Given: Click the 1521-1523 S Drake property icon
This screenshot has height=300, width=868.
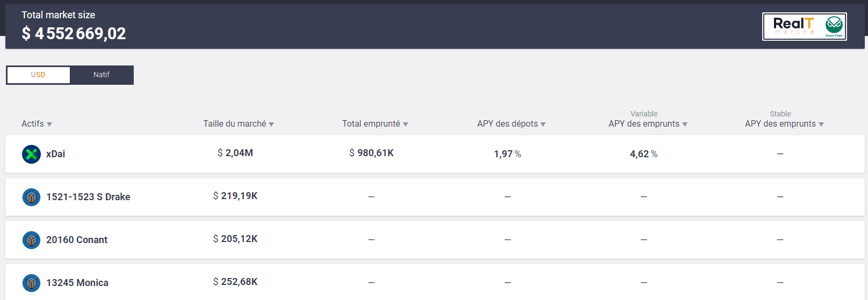Looking at the screenshot, I should (31, 197).
